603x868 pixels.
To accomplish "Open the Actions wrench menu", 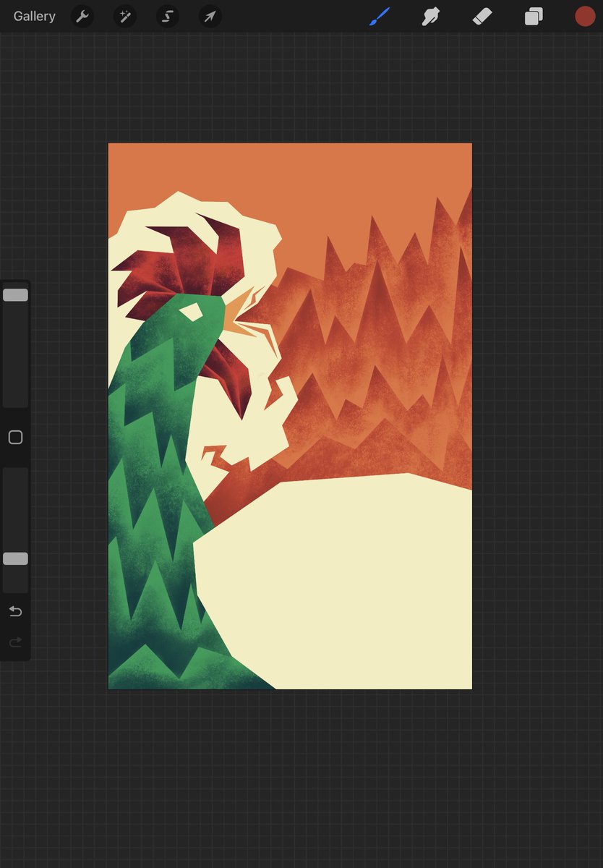I will 82,16.
